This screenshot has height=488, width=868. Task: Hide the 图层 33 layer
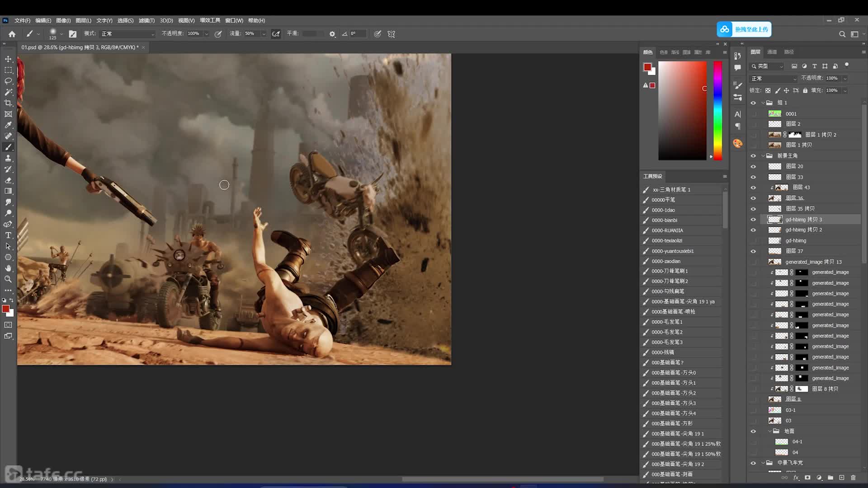tap(753, 177)
